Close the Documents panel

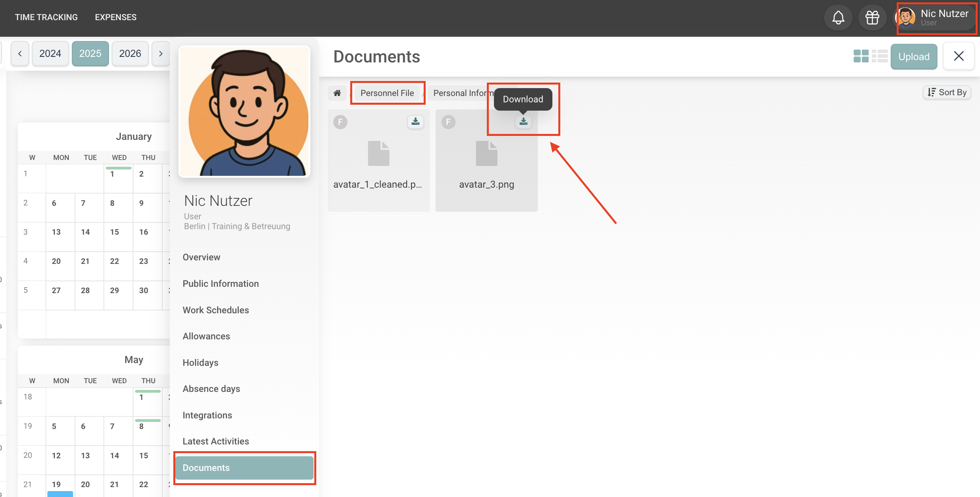coord(959,56)
